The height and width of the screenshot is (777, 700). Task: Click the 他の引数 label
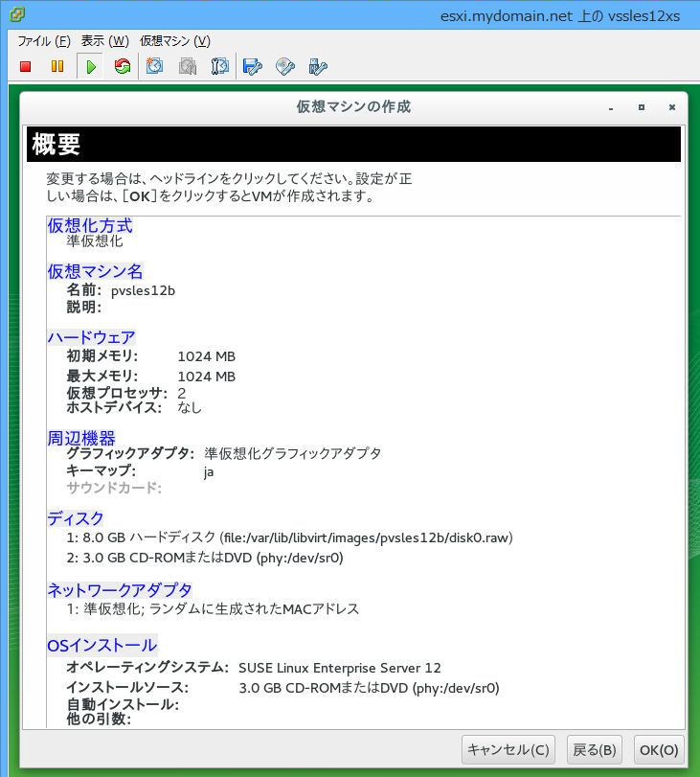pyautogui.click(x=99, y=719)
